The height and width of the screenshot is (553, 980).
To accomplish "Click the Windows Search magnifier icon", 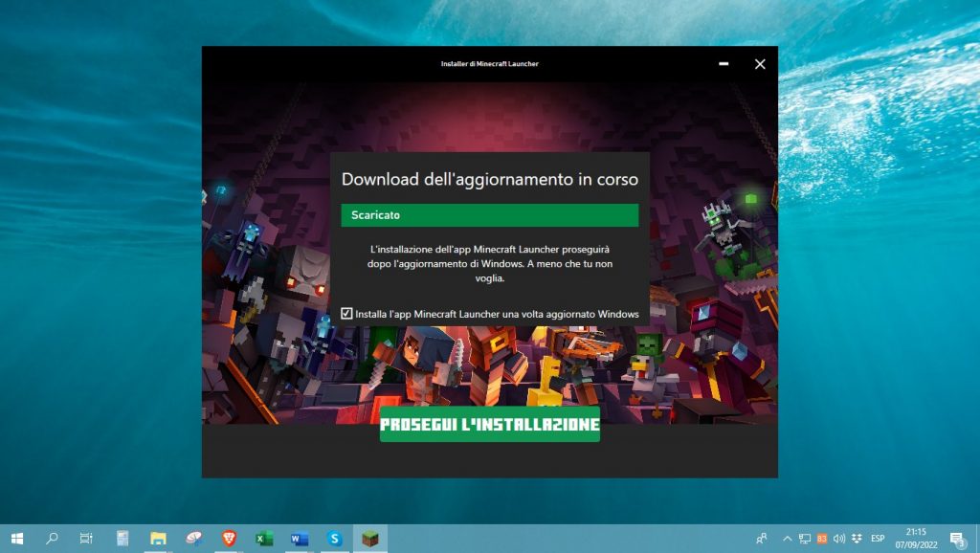I will coord(51,538).
